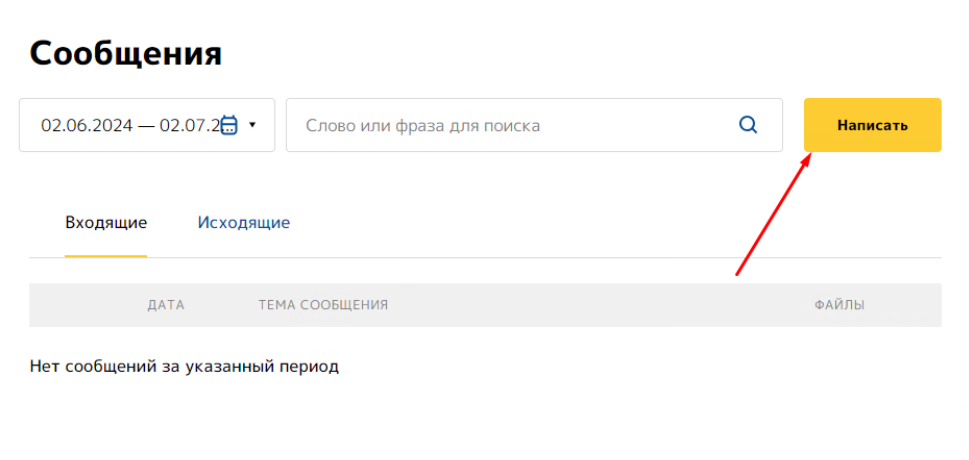This screenshot has height=460, width=969.
Task: Click gray header area between ТЕМА and ФАЙЛЫ
Action: click(600, 305)
